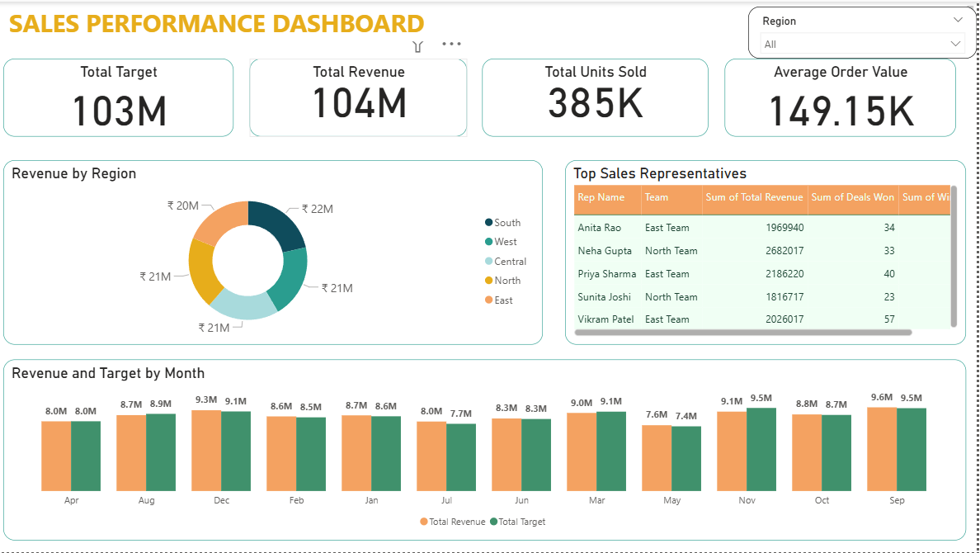Click the Total Units Sold card

[x=595, y=97]
